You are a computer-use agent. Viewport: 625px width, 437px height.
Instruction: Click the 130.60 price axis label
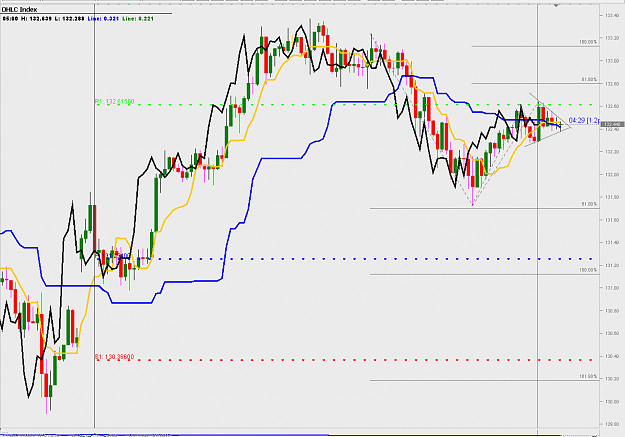(x=612, y=333)
